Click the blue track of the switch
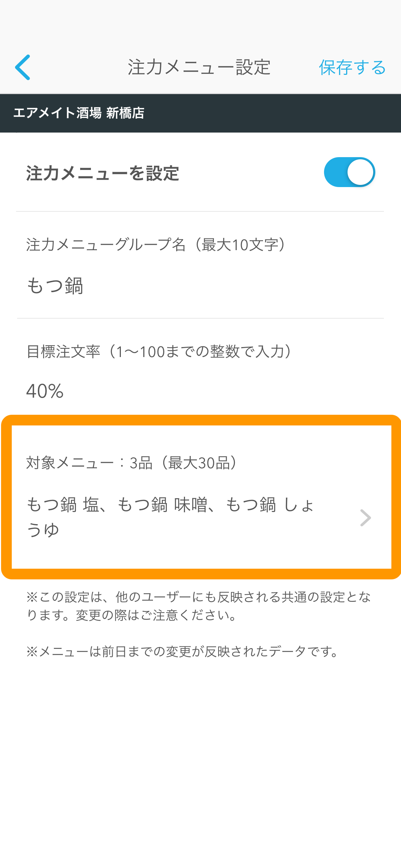The width and height of the screenshot is (401, 868). 335,172
